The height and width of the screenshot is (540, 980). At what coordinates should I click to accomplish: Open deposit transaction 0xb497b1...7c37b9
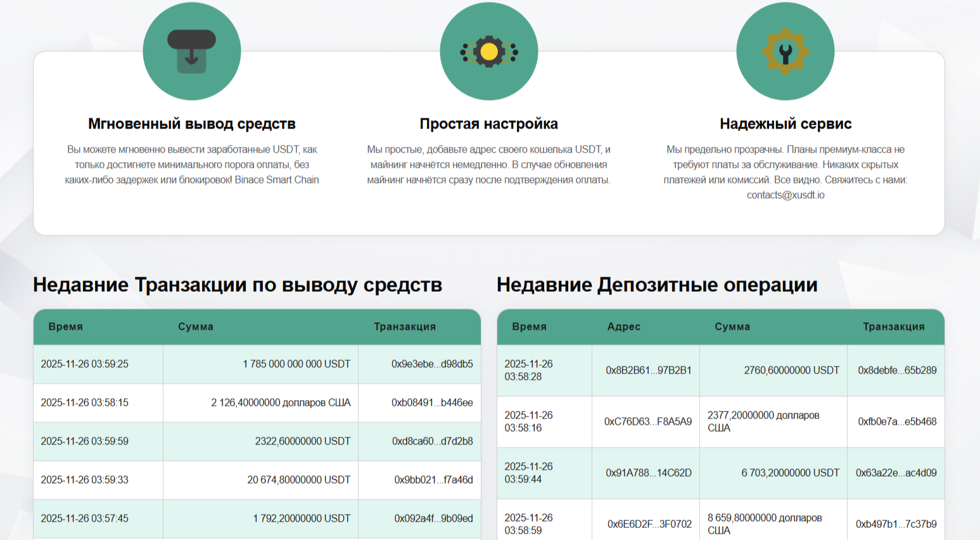click(896, 524)
